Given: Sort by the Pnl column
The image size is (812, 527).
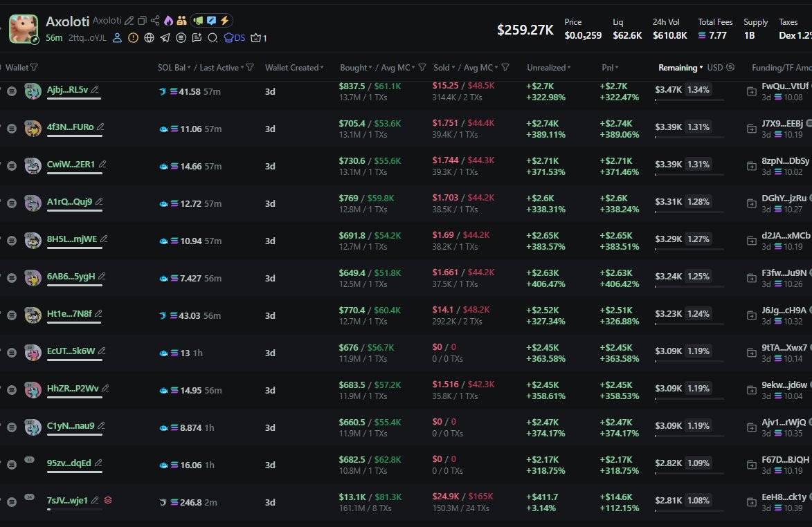Looking at the screenshot, I should [x=610, y=68].
